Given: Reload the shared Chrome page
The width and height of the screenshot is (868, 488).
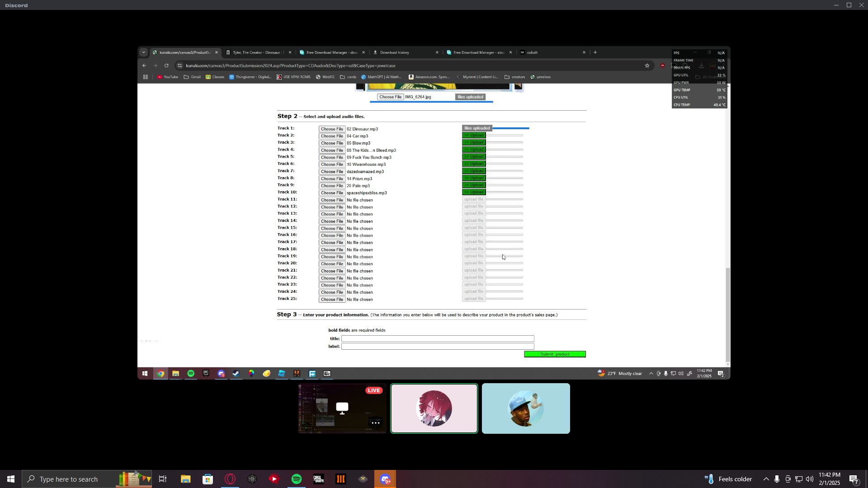Looking at the screenshot, I should tap(166, 66).
